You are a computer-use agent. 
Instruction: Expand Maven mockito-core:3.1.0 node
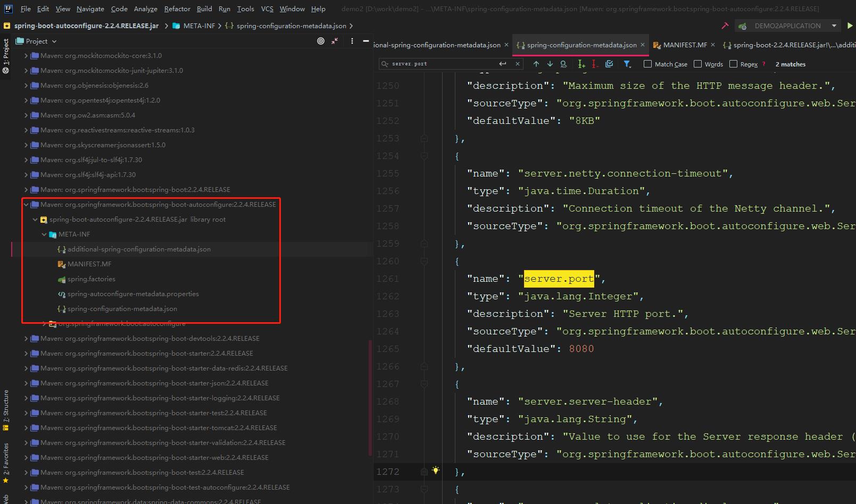(26, 55)
